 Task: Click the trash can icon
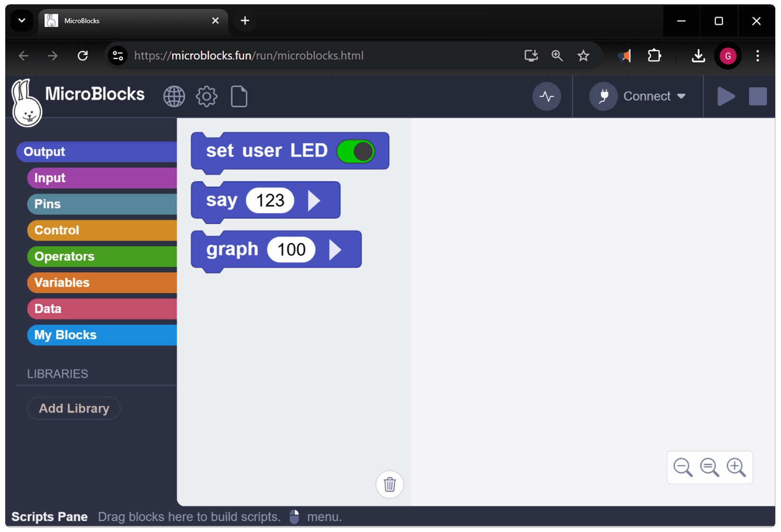coord(390,485)
